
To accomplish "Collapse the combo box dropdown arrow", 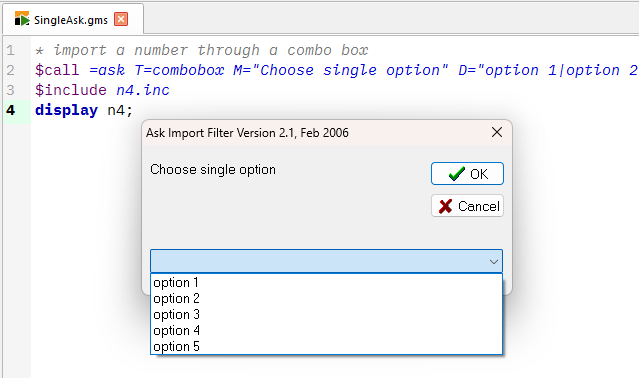I will click(494, 262).
